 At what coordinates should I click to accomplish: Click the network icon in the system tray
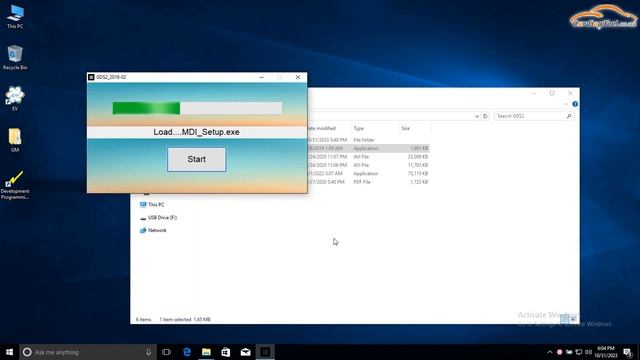click(x=579, y=352)
